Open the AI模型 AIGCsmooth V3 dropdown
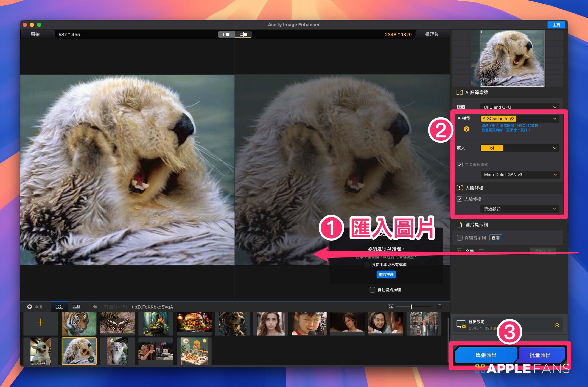588x387 pixels. tap(520, 119)
